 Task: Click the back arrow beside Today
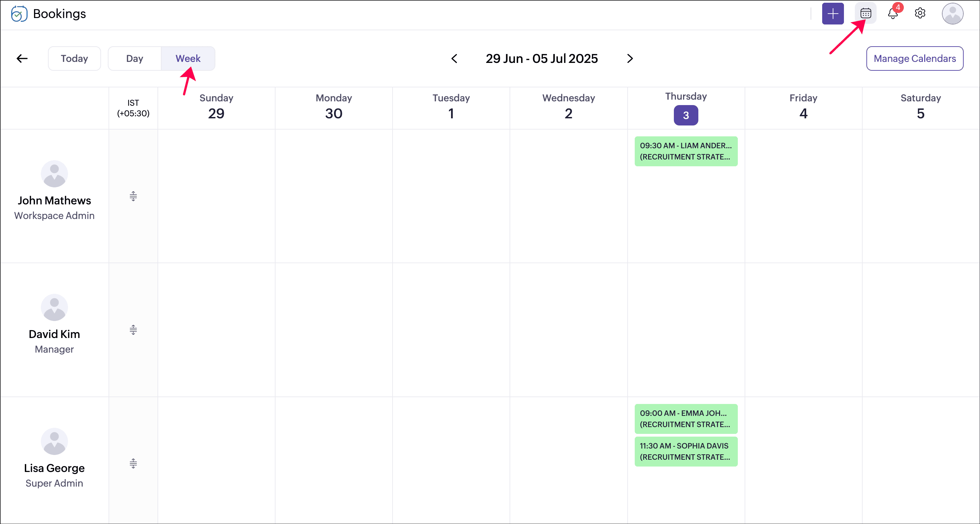pos(22,58)
